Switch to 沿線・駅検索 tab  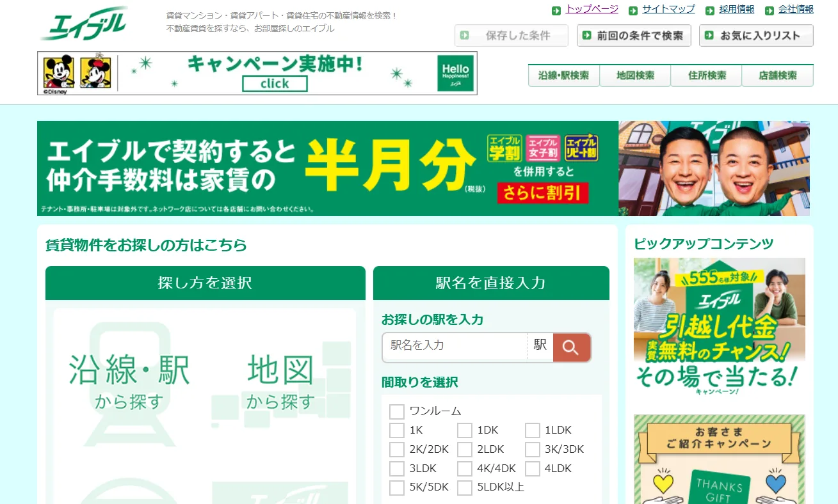(564, 75)
